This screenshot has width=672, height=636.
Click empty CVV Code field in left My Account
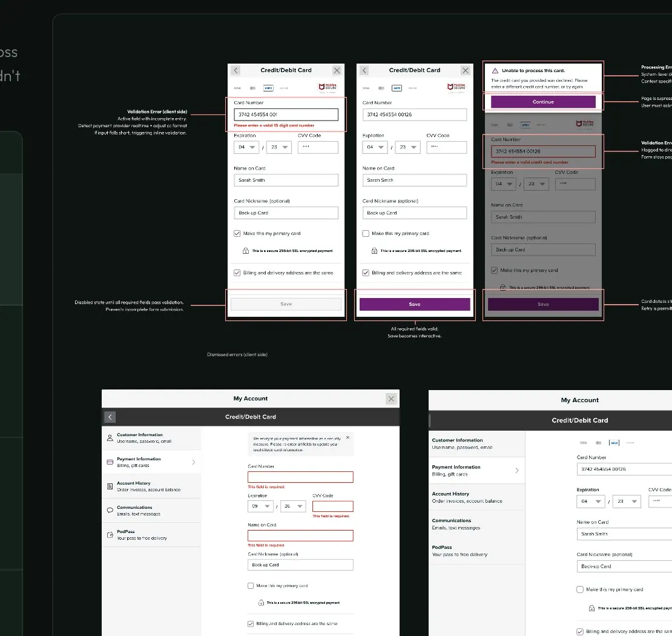333,506
